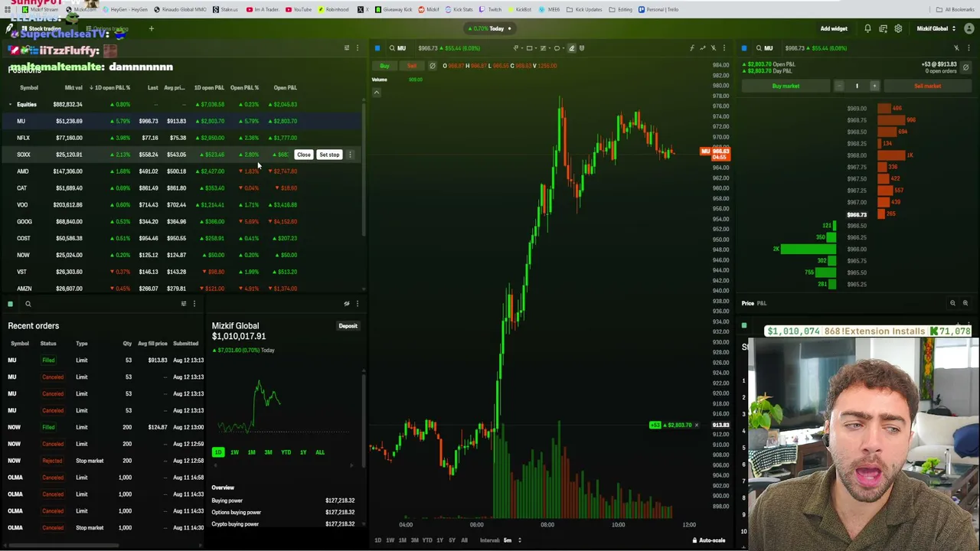This screenshot has height=551, width=980.
Task: Open search in recent orders widget
Action: [x=28, y=304]
